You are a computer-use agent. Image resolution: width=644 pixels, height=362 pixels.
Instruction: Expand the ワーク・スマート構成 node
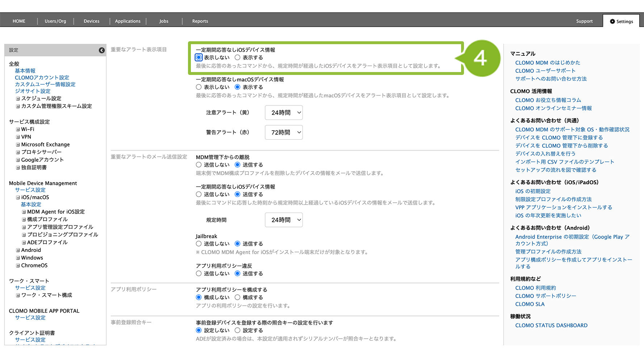(x=18, y=295)
